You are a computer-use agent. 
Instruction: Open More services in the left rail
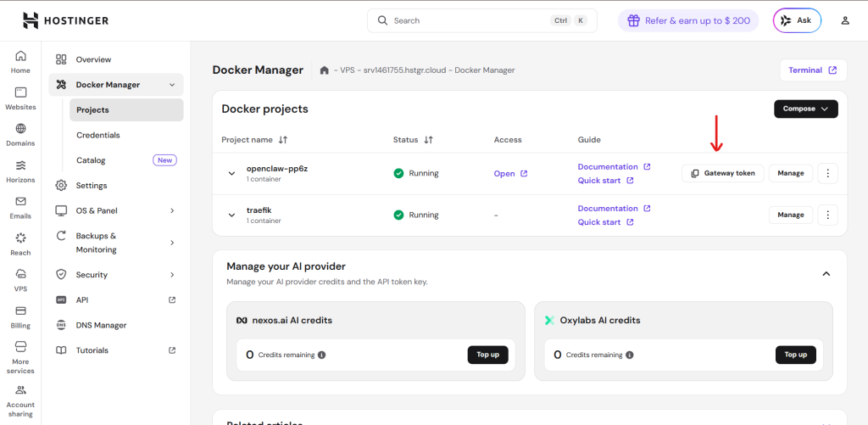(20, 357)
